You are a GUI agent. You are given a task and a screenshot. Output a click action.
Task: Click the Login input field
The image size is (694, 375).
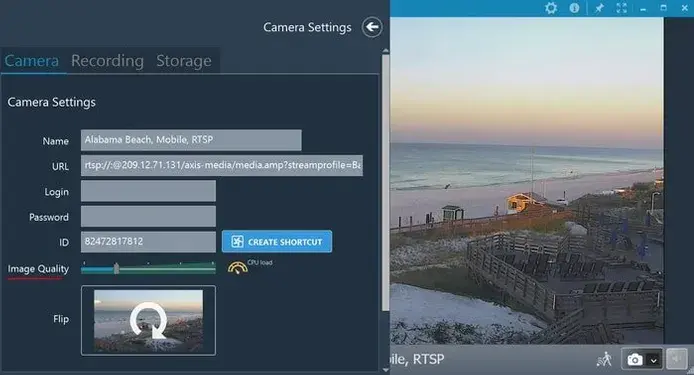click(x=148, y=191)
